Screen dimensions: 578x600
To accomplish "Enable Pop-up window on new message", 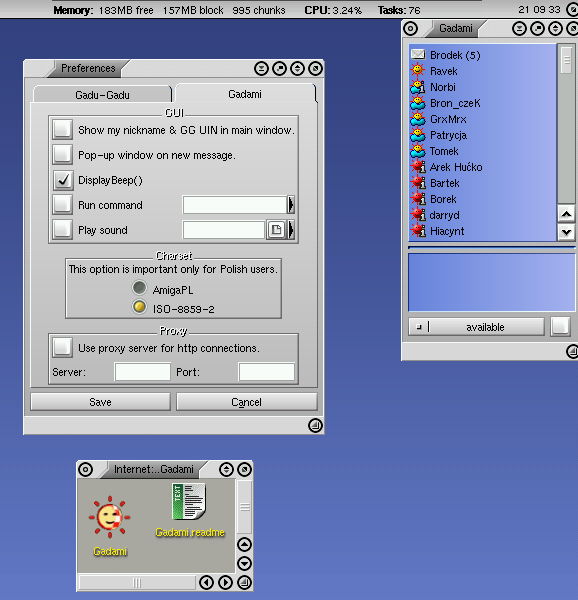I will click(x=62, y=155).
